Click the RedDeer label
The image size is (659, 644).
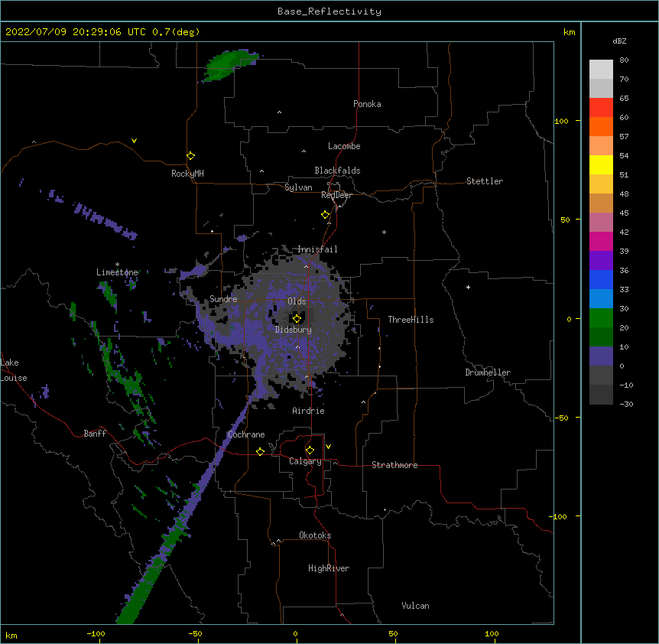pos(336,195)
